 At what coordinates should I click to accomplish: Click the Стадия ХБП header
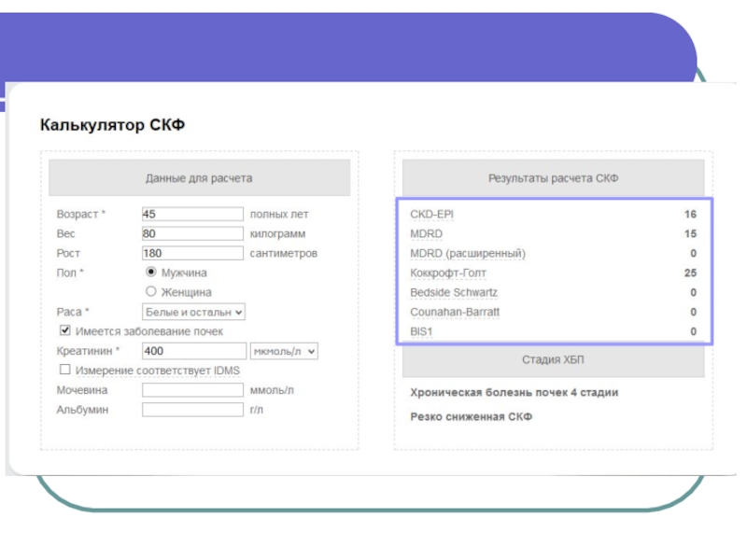(x=553, y=360)
